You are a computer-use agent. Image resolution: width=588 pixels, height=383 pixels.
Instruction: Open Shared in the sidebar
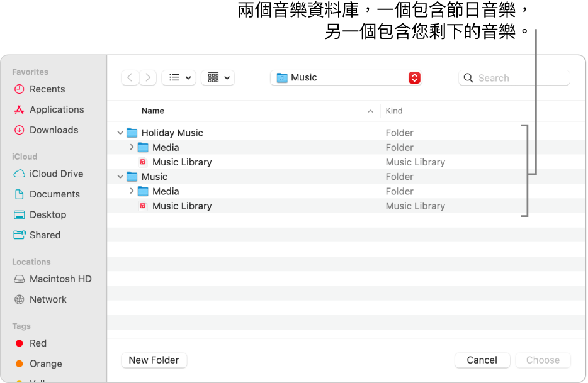click(x=37, y=235)
